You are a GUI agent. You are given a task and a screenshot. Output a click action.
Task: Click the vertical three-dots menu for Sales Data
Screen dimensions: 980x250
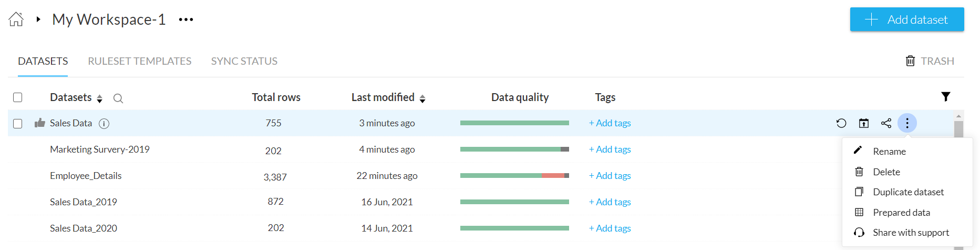pos(907,123)
